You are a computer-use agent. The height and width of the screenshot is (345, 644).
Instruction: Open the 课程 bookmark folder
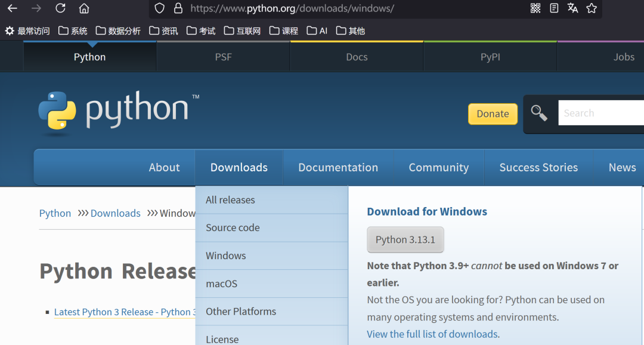pyautogui.click(x=283, y=31)
